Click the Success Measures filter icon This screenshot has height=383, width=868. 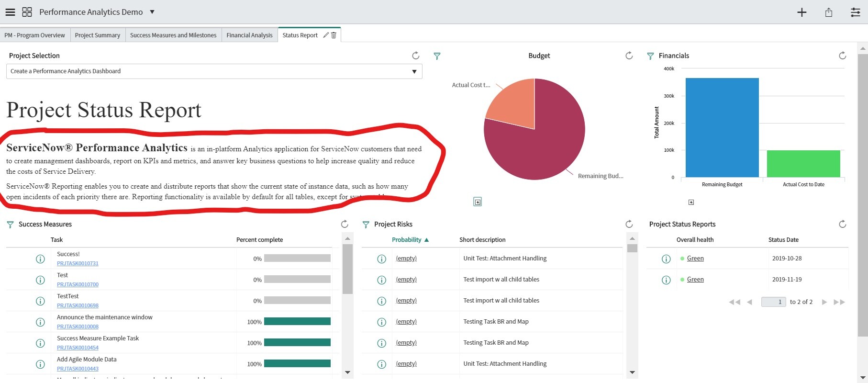pos(10,225)
